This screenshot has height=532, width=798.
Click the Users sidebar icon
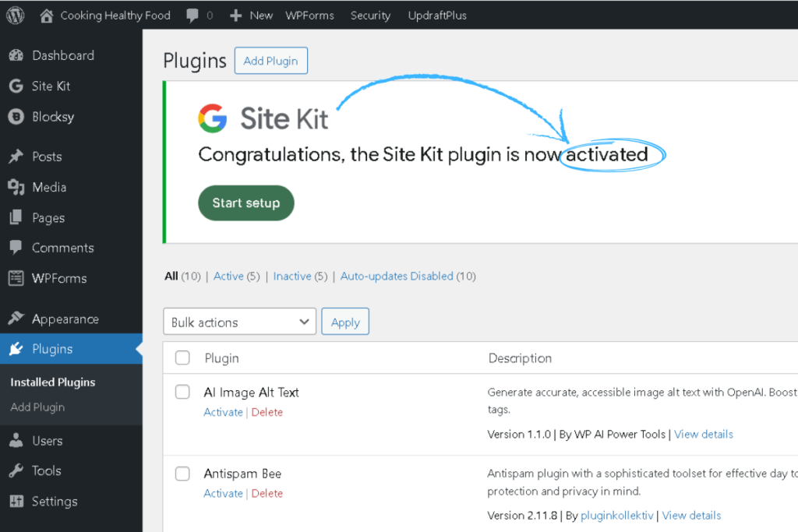tap(16, 440)
